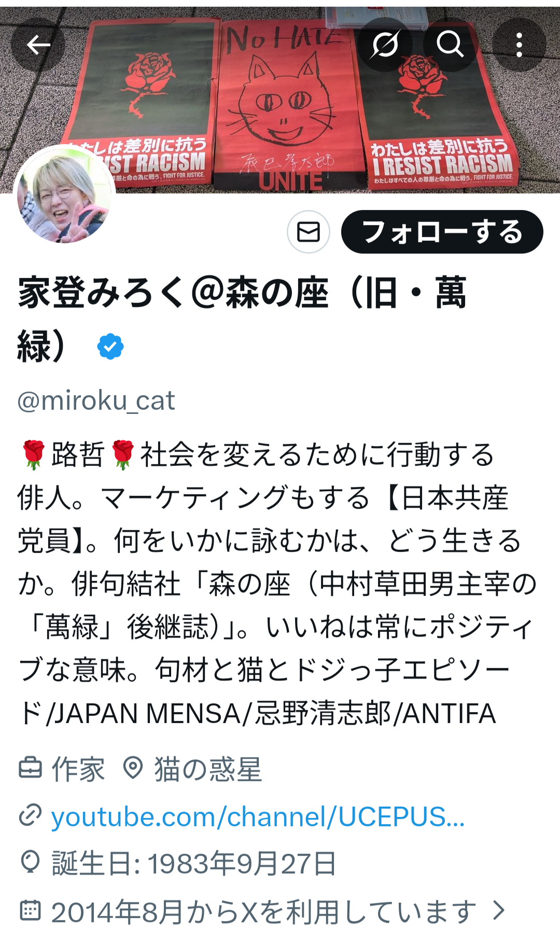Open the youtube.com/channel link
The image size is (560, 941).
click(258, 817)
